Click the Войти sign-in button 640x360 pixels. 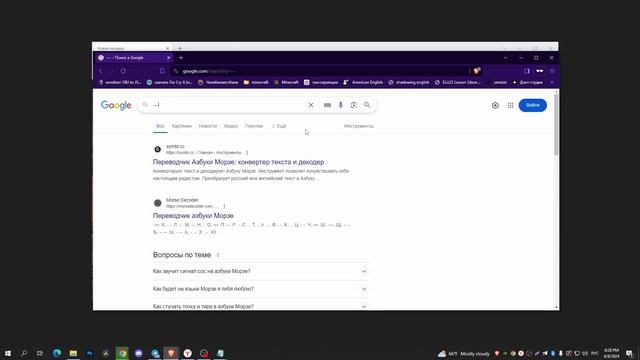pos(533,105)
